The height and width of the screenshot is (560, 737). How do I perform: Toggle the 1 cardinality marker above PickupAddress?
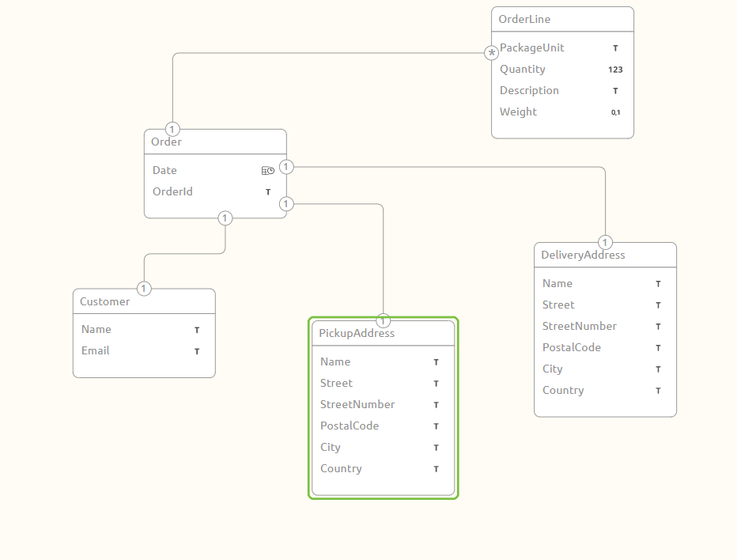(383, 320)
